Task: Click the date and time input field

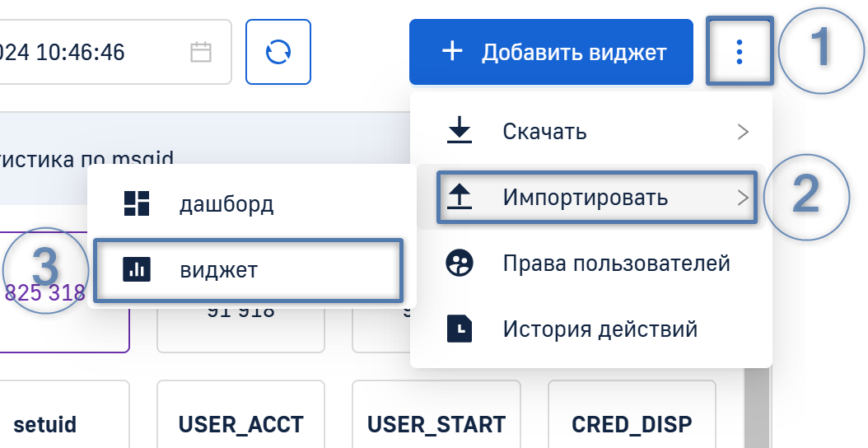Action: [x=91, y=53]
